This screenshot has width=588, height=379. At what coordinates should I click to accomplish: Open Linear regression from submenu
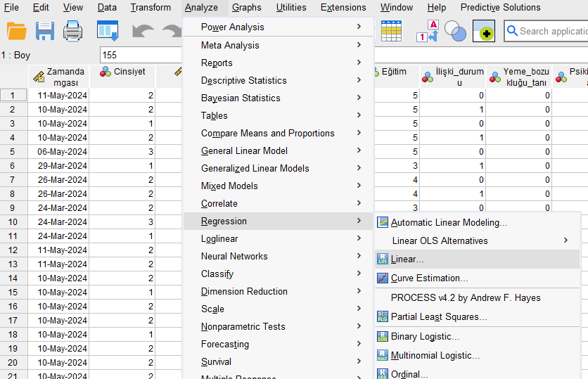[407, 259]
